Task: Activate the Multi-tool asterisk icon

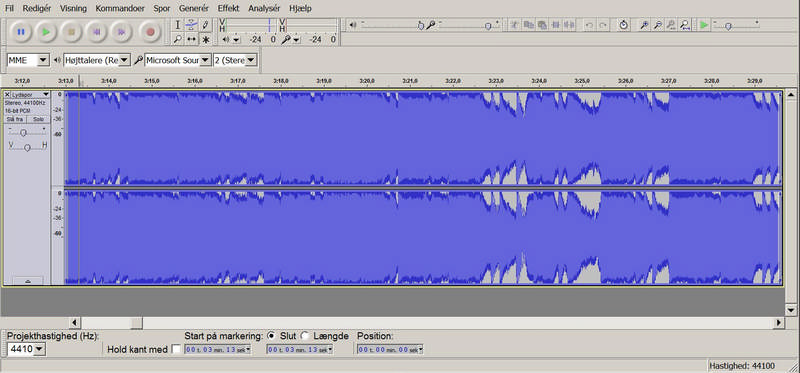Action: [205, 39]
